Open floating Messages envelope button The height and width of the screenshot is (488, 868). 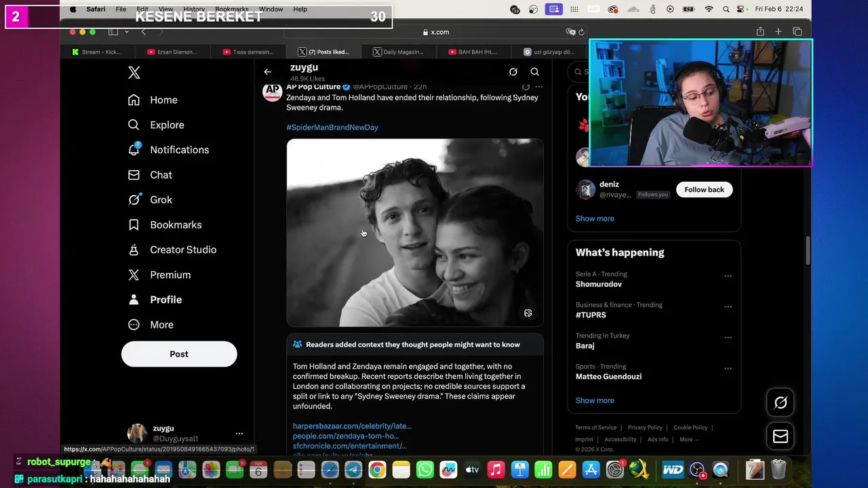(781, 436)
